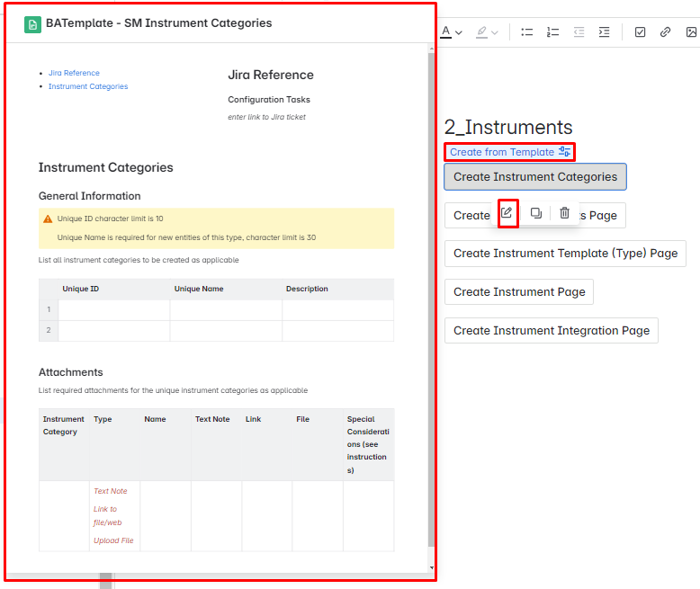Click the text color A icon
This screenshot has width=700, height=589.
coord(445,32)
